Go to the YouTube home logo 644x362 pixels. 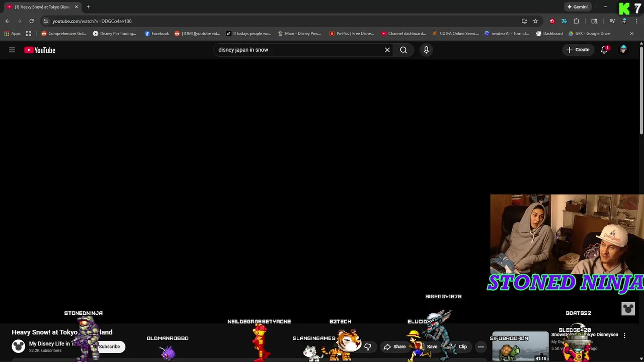point(40,50)
